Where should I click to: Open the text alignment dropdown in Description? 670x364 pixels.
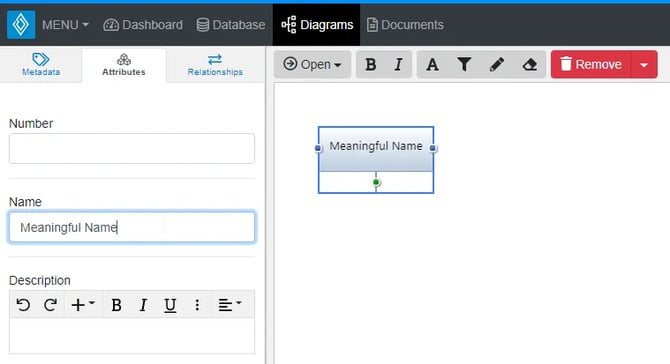(x=230, y=305)
